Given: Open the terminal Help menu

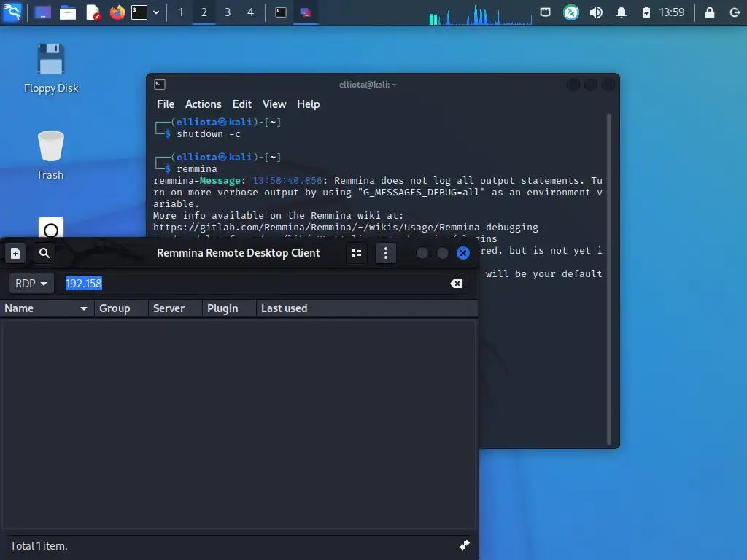Looking at the screenshot, I should [309, 104].
